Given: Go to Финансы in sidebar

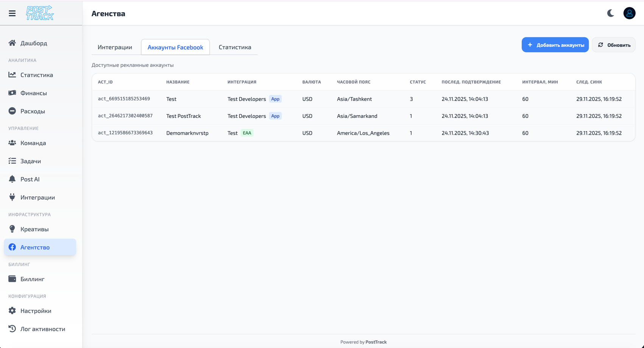Looking at the screenshot, I should click(33, 93).
